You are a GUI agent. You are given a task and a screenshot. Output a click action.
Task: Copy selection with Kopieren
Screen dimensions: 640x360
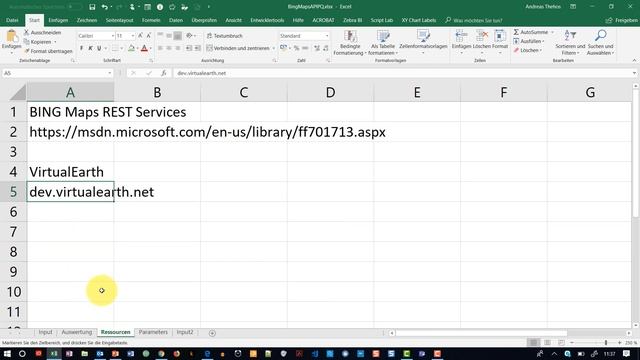(38, 42)
